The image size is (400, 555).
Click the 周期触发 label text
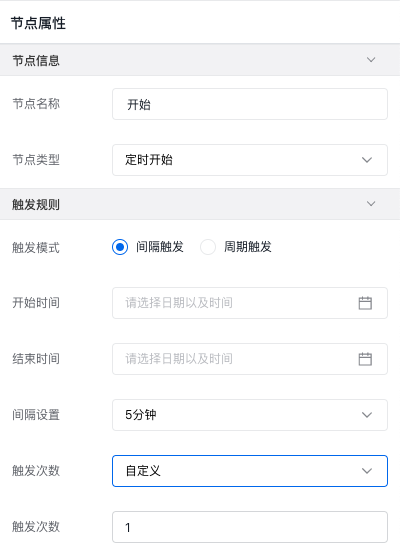pos(247,247)
